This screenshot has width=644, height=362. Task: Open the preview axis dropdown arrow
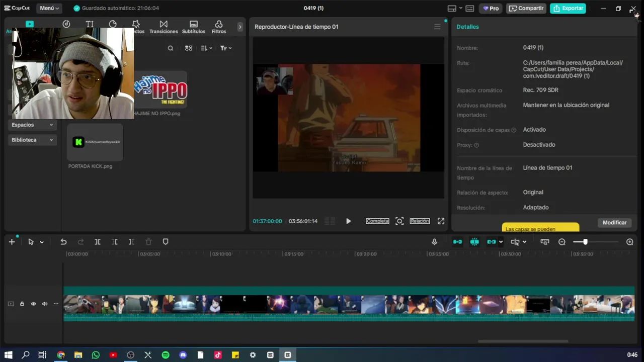tap(524, 242)
